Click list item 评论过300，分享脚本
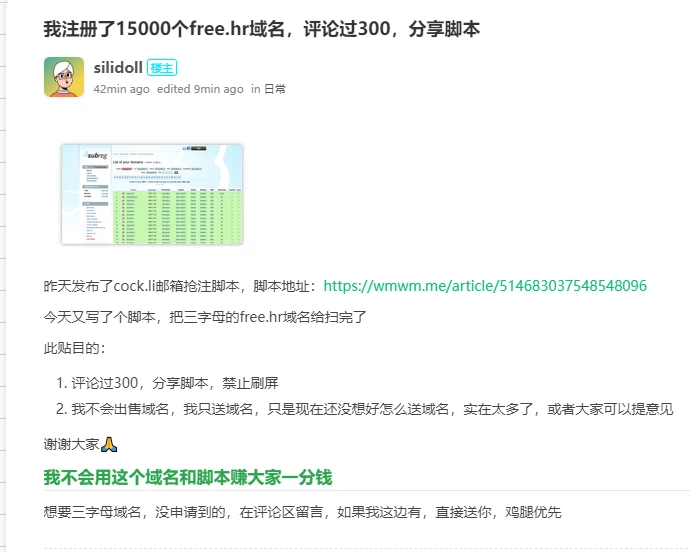The image size is (690, 552). [174, 383]
